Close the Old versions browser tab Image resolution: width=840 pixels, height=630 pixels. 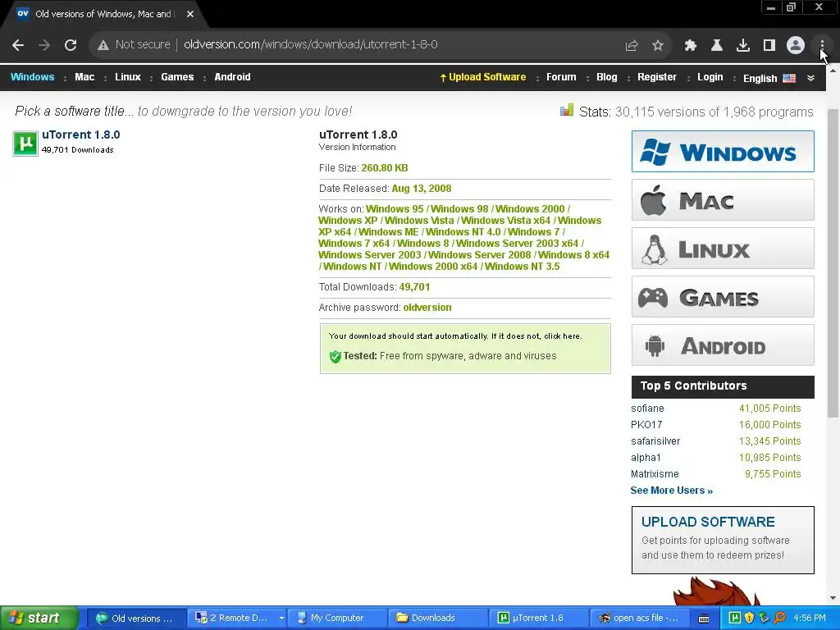click(190, 14)
